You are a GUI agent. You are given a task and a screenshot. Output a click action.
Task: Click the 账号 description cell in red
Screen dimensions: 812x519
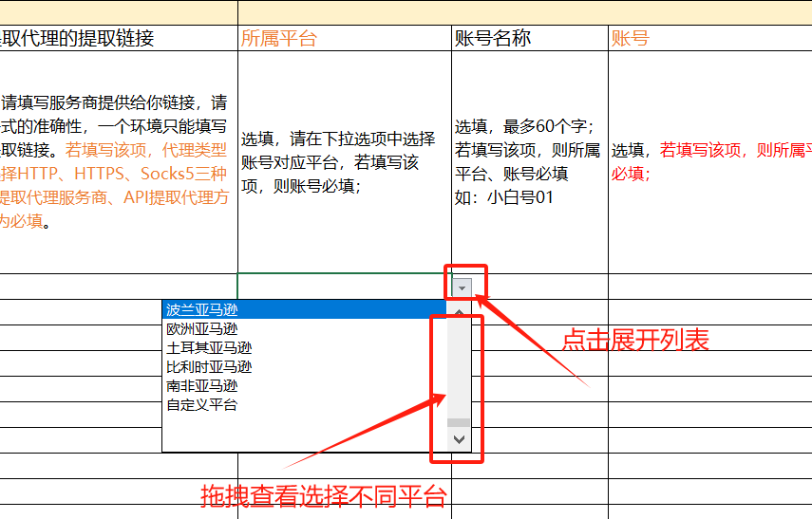click(x=710, y=162)
